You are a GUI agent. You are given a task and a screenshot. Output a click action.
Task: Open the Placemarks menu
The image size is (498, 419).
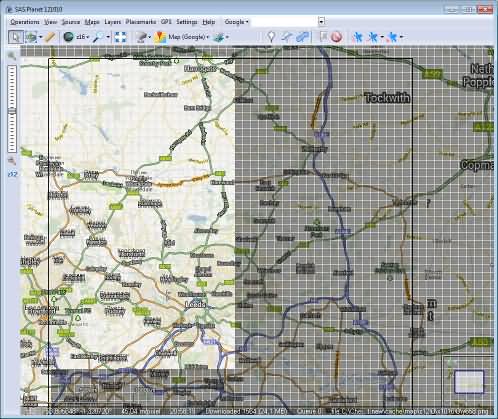coord(141,22)
